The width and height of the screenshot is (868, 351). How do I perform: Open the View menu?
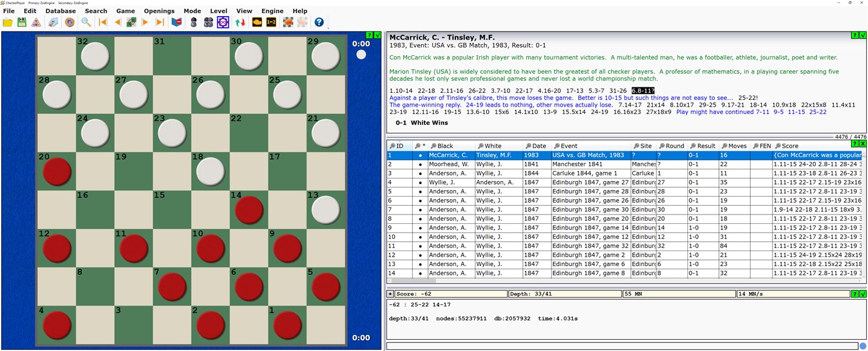pos(244,11)
